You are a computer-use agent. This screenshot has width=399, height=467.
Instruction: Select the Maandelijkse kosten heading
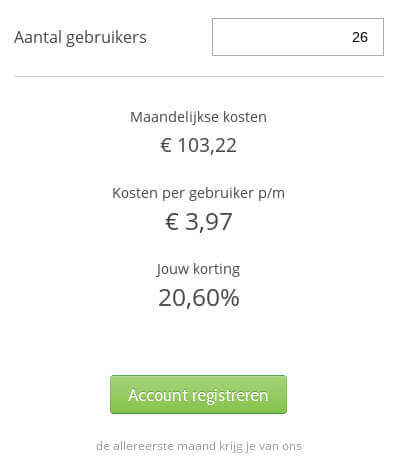point(198,117)
